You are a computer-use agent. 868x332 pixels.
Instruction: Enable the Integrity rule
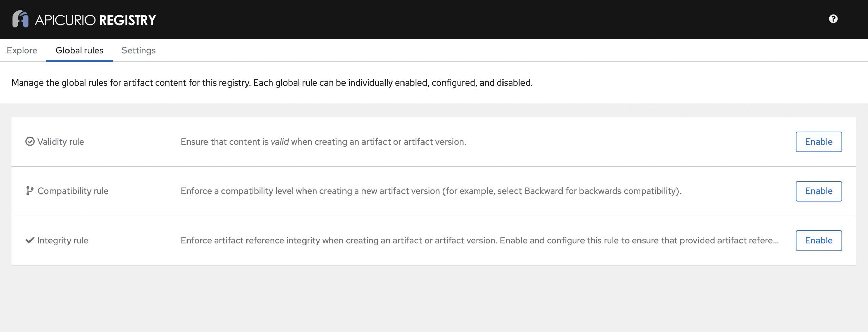pos(818,240)
